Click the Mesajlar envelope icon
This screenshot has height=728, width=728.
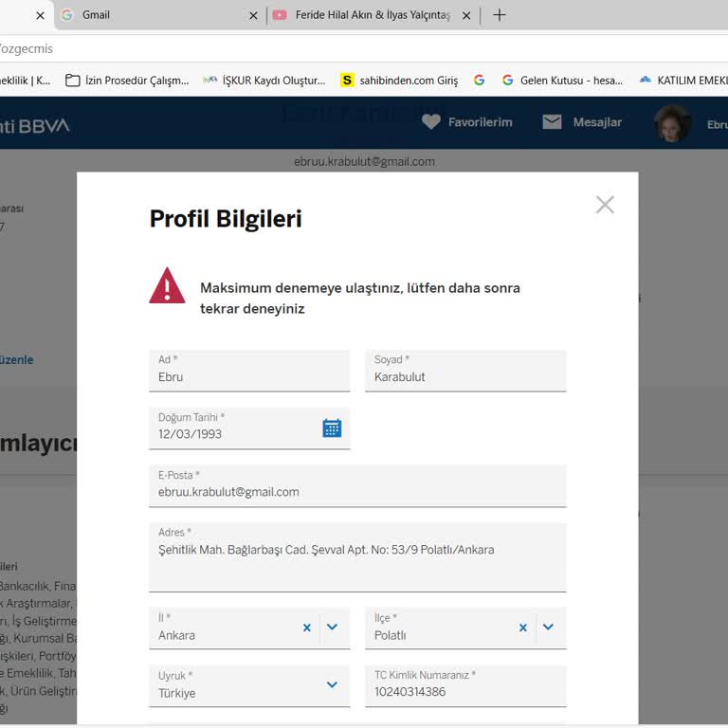coord(552,122)
